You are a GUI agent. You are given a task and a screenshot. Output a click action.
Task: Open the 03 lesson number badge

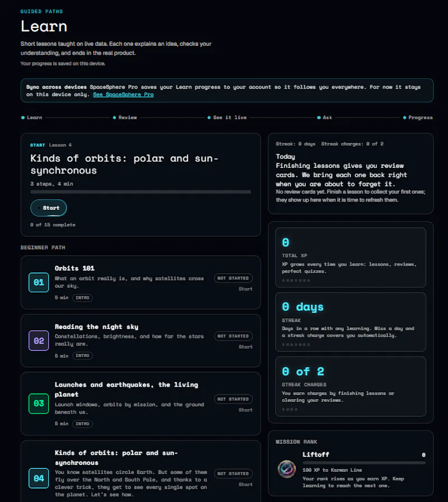39,404
